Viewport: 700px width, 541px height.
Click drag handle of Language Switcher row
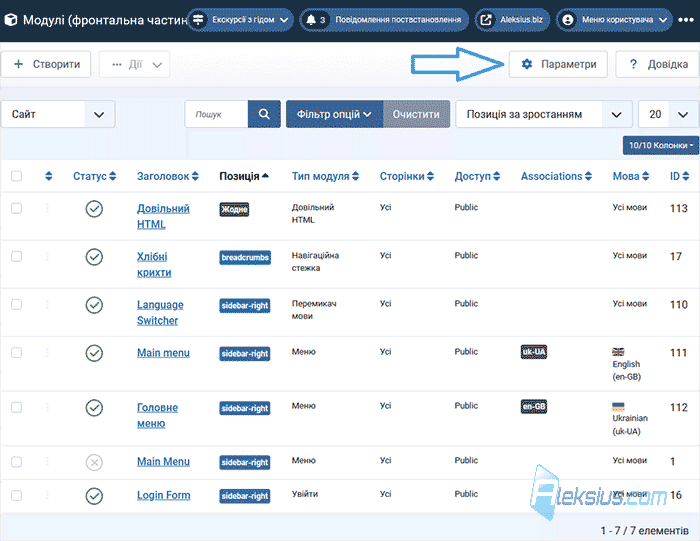47,305
